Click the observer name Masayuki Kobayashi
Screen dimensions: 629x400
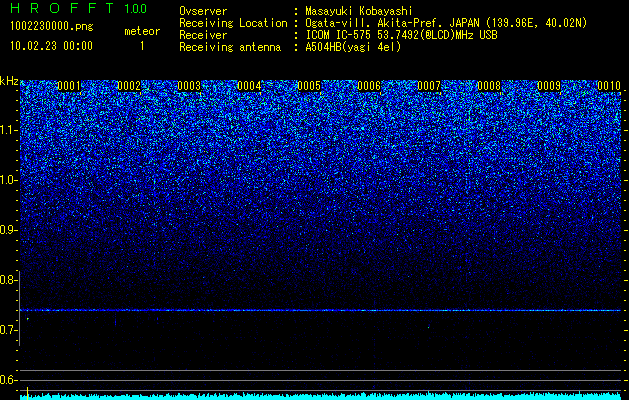point(359,11)
